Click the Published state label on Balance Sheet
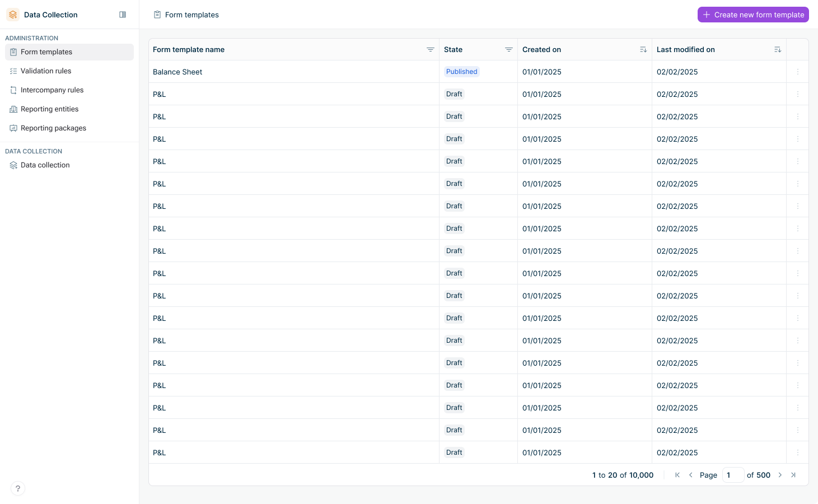The width and height of the screenshot is (818, 504). 461,71
